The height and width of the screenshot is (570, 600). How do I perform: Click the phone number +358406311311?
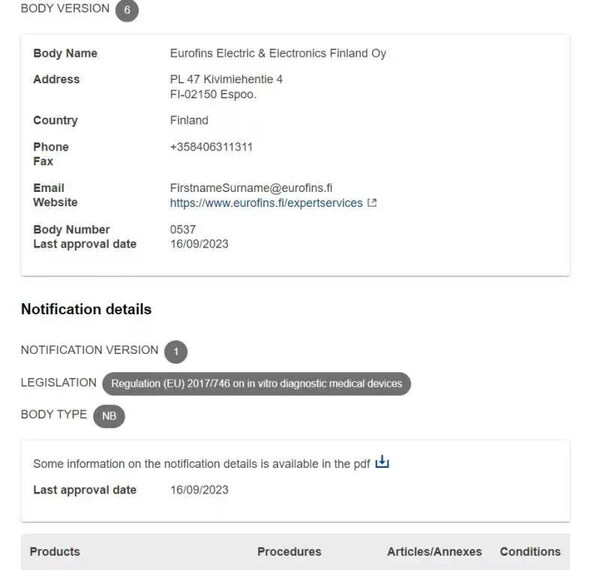pos(211,147)
